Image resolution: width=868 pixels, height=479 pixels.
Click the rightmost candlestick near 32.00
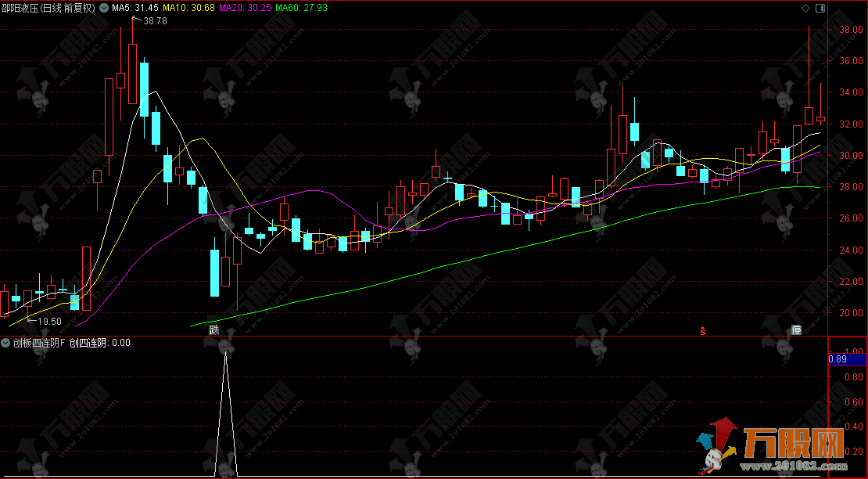(820, 118)
